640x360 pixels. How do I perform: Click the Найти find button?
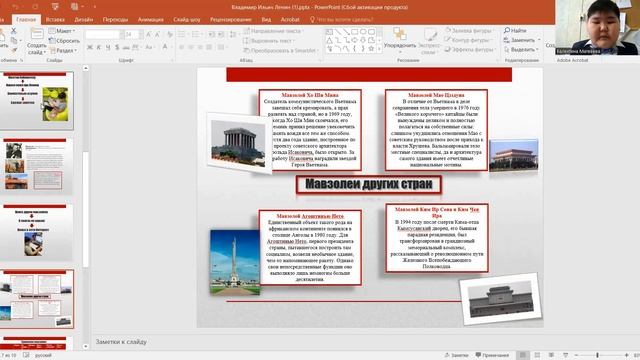click(x=515, y=31)
